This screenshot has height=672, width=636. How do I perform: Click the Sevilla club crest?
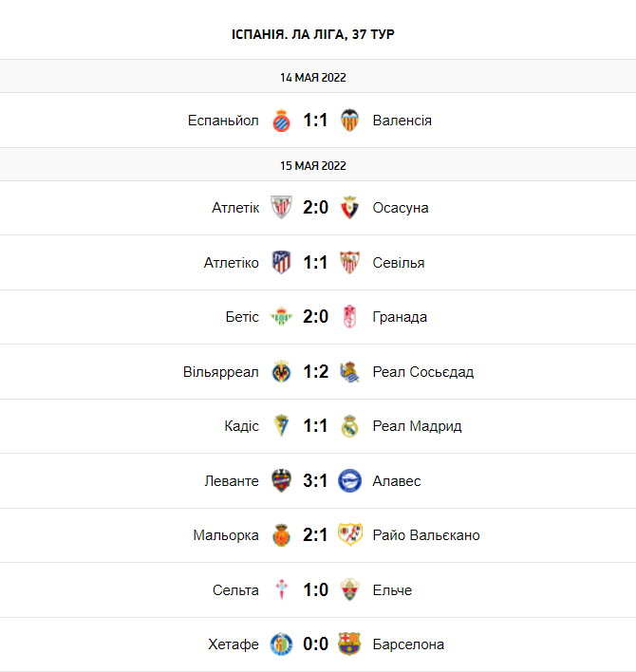[349, 263]
